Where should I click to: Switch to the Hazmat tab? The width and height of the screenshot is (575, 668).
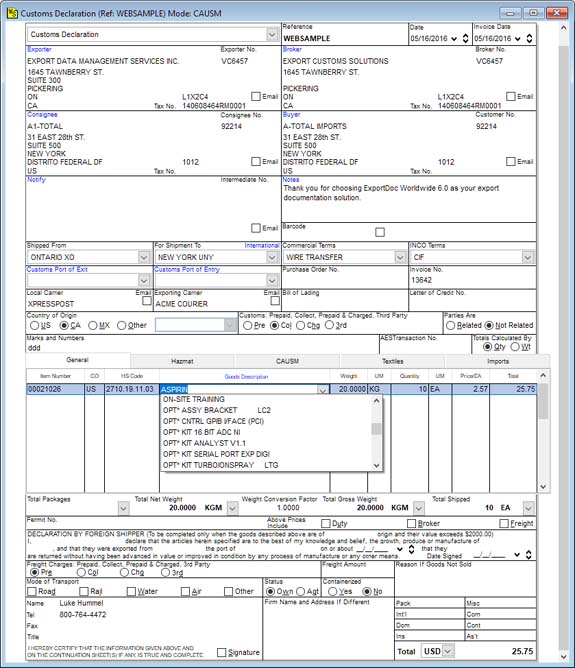pos(182,361)
